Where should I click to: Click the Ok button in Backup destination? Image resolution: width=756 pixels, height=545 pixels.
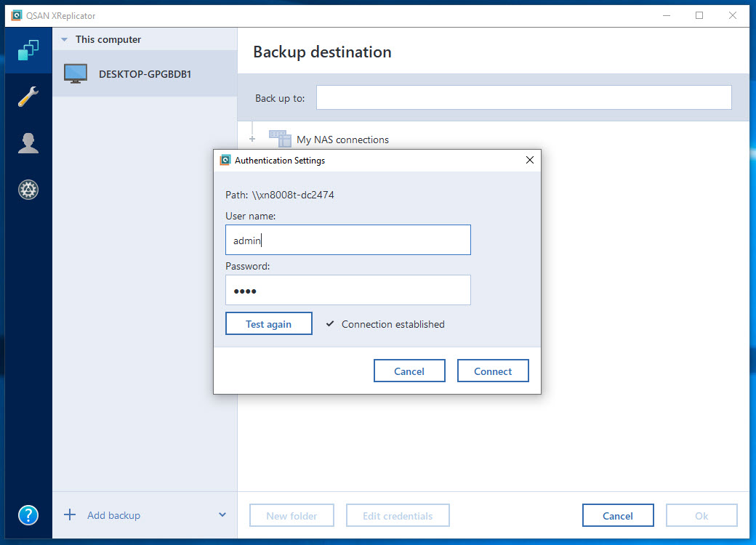point(701,516)
